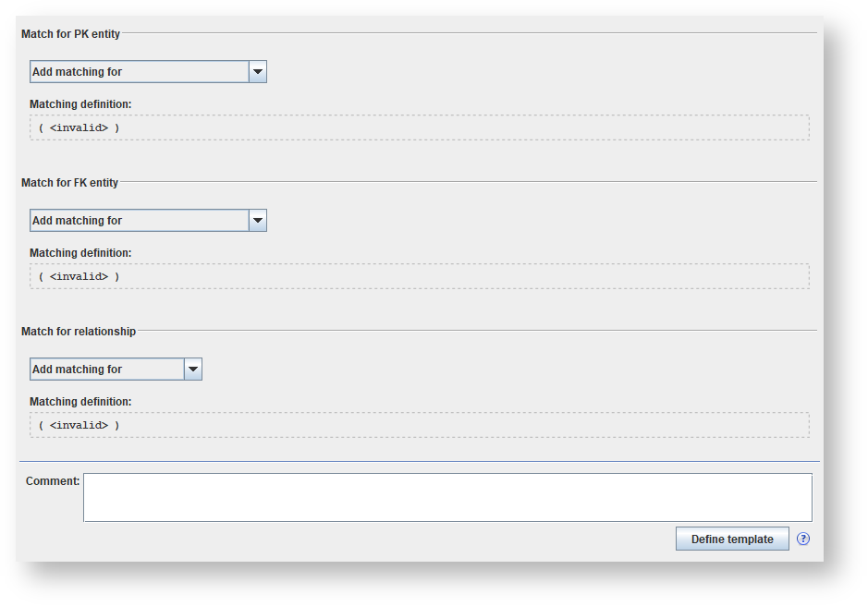868x606 pixels.
Task: Expand the relationship matching dropdown arrow
Action: coord(193,370)
